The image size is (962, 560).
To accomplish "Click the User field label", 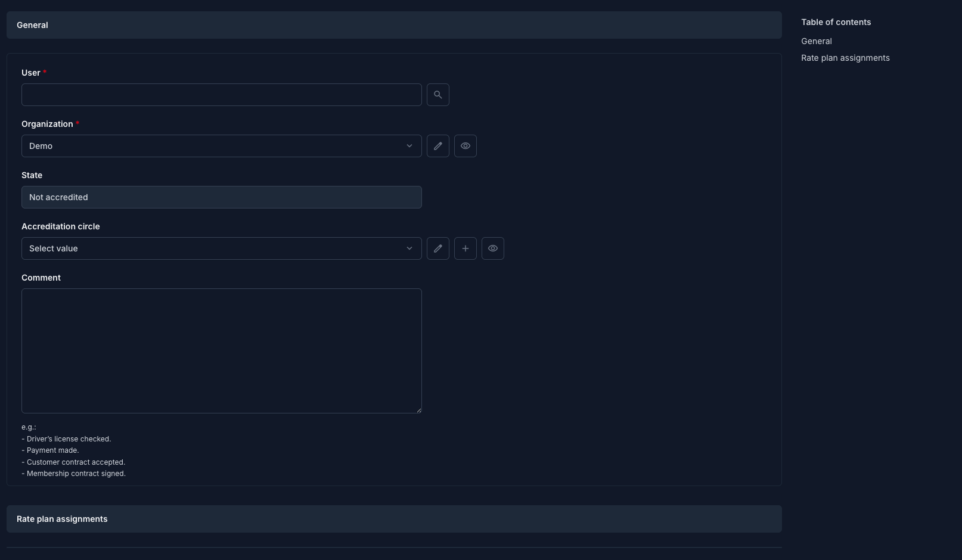I will pos(31,73).
